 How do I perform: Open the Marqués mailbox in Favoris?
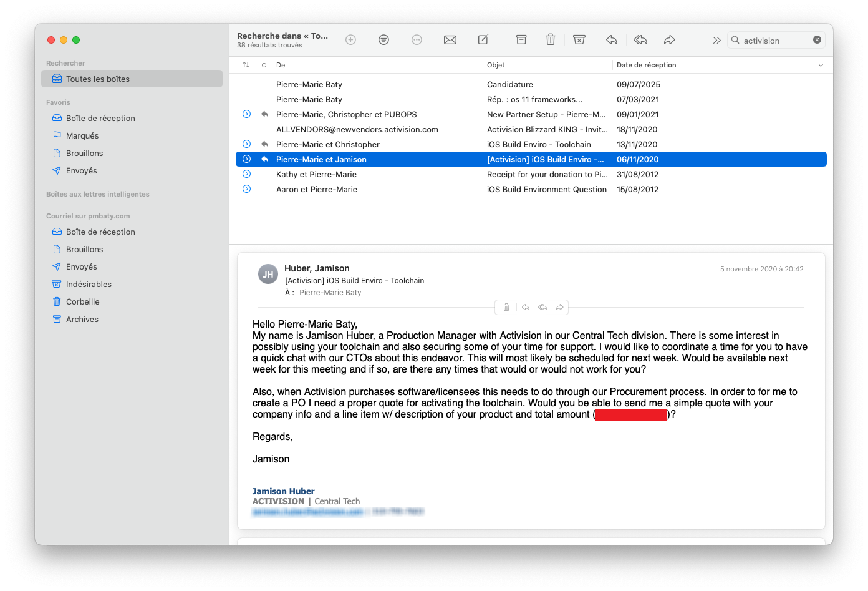[x=82, y=135]
